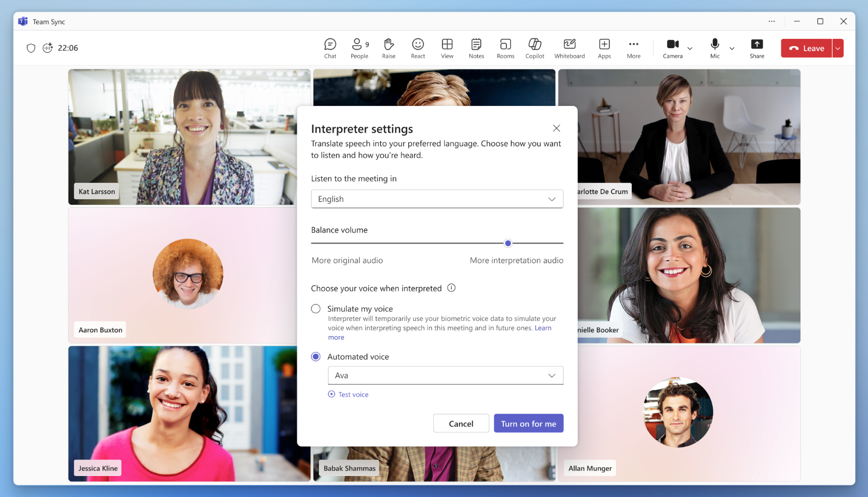Play the Test voice sample icon
Screen dimensions: 868x497
tap(331, 394)
